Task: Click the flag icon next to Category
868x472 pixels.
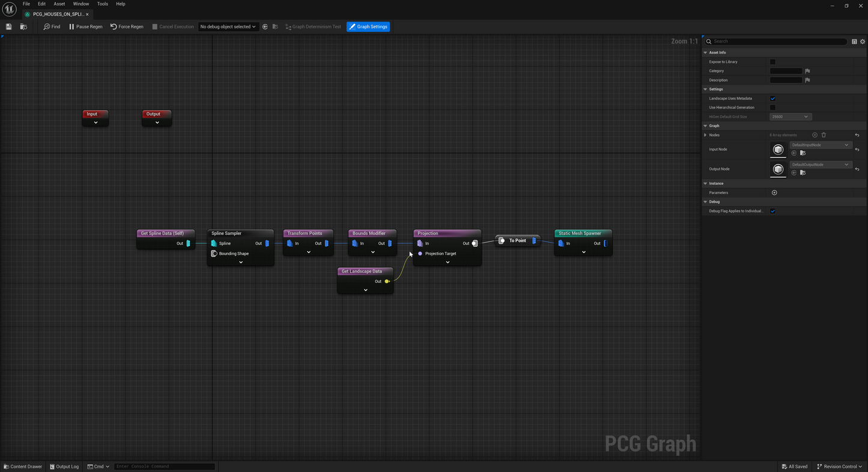Action: 807,71
